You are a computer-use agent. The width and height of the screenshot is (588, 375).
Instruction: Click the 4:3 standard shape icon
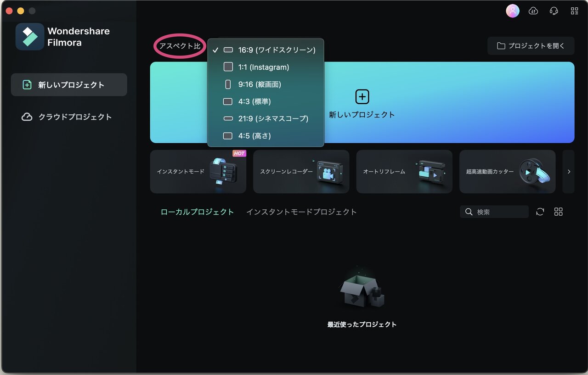228,101
